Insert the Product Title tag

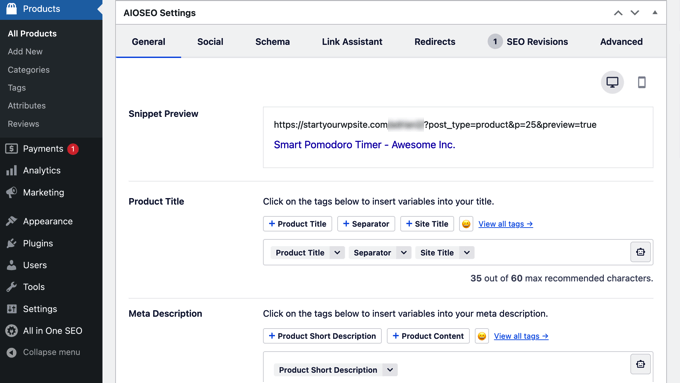[298, 224]
